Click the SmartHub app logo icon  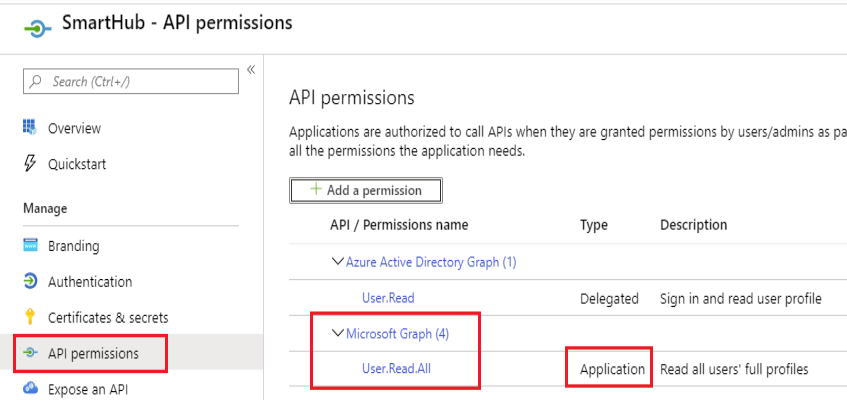pos(36,26)
